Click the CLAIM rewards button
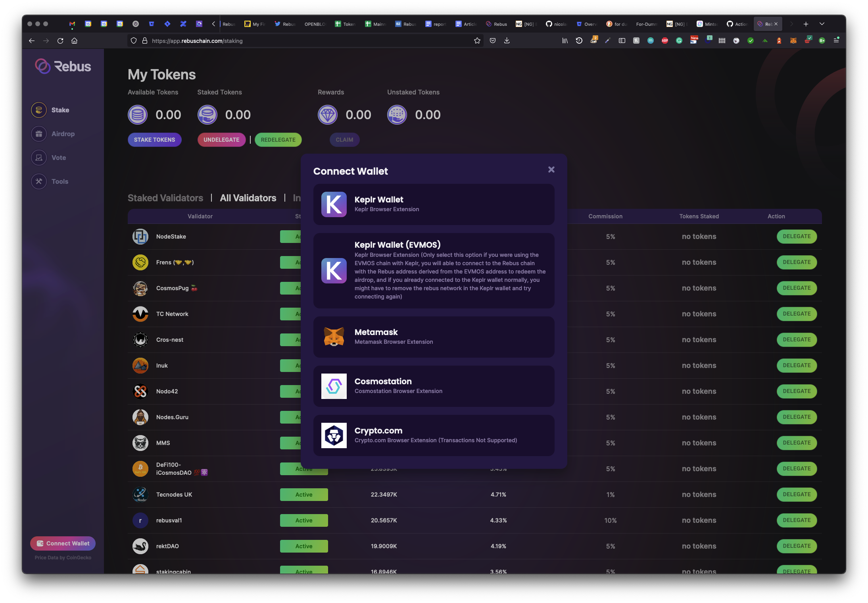Viewport: 868px width, 603px height. pyautogui.click(x=344, y=140)
